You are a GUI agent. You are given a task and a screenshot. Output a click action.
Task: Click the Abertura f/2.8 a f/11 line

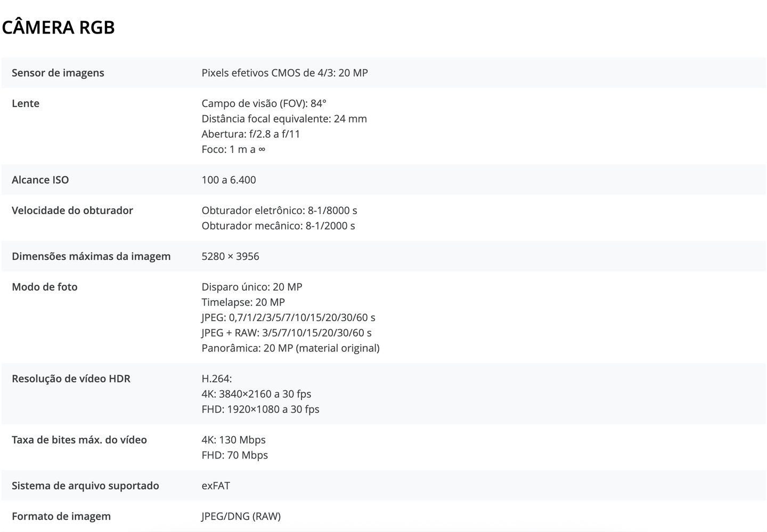tap(250, 134)
